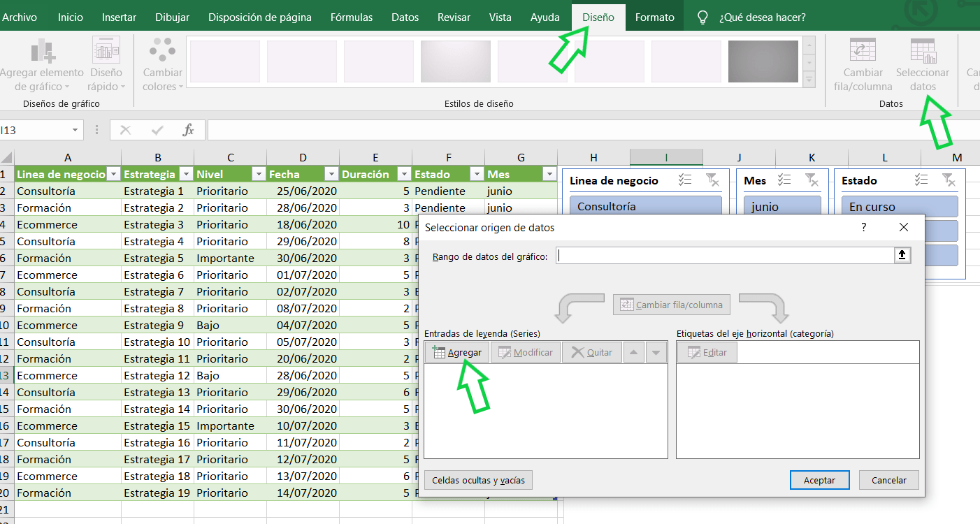Select junio in the Mes slicer
Viewport: 980px width, 524px height.
[783, 207]
